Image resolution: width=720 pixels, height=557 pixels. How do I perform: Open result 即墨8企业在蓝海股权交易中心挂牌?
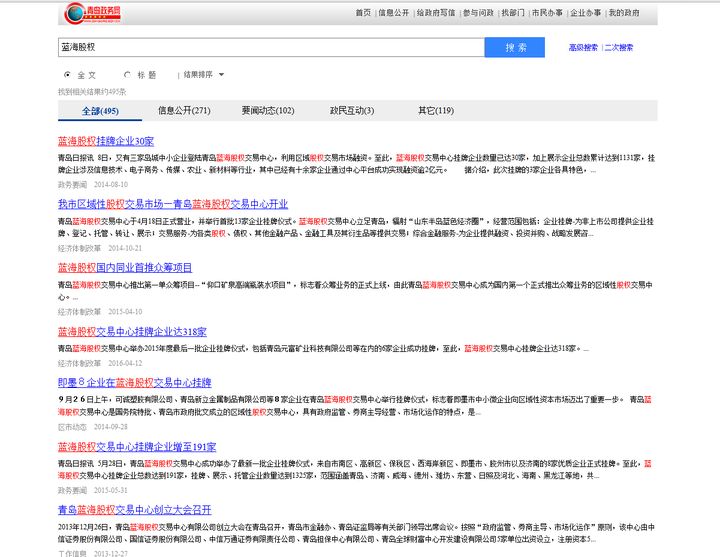(x=135, y=383)
